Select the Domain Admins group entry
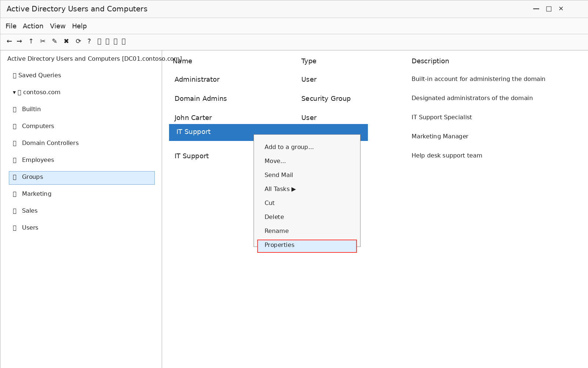 tap(201, 99)
